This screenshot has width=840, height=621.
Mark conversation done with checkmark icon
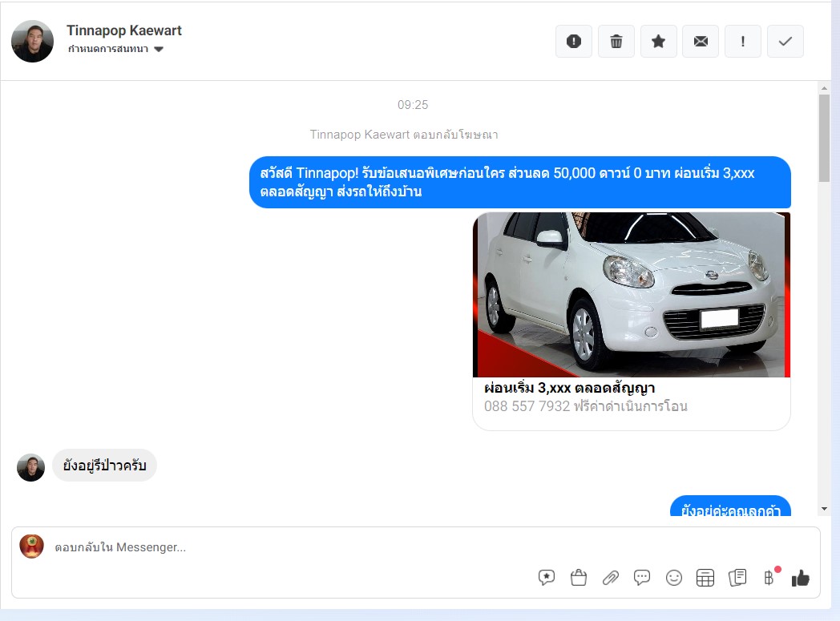tap(785, 41)
